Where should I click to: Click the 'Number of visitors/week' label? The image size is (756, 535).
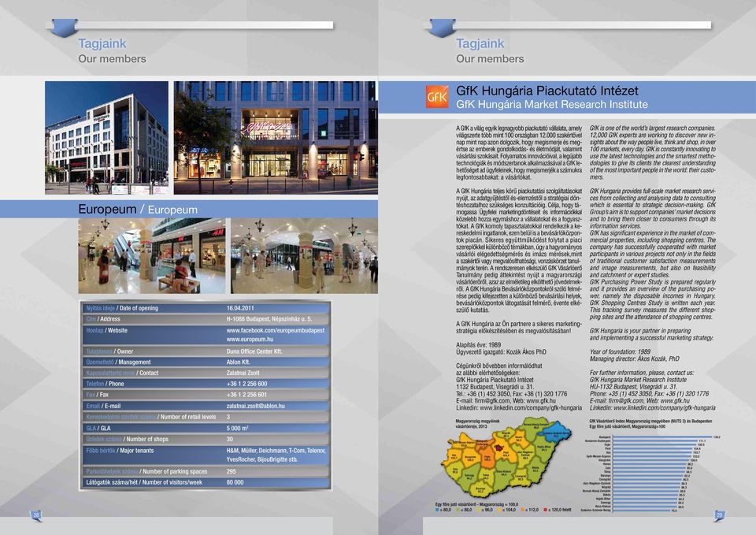point(144,482)
